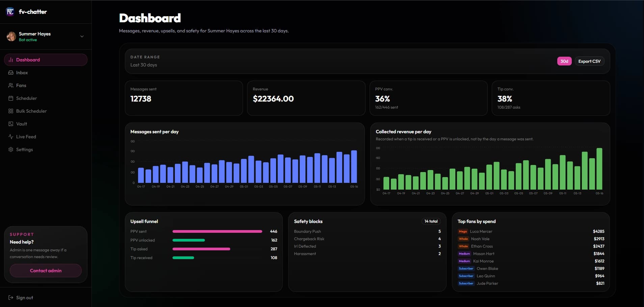Click the Settings gear icon
644x307 pixels.
pyautogui.click(x=11, y=149)
